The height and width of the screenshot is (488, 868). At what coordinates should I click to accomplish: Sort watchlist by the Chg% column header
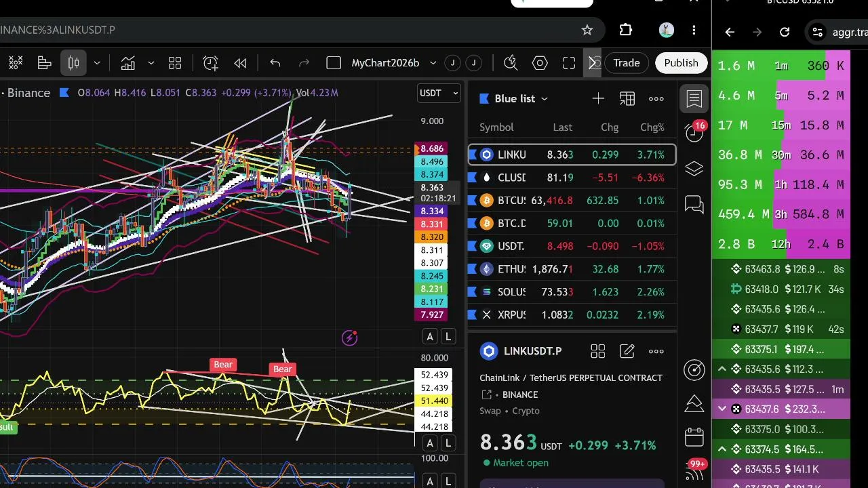[652, 127]
